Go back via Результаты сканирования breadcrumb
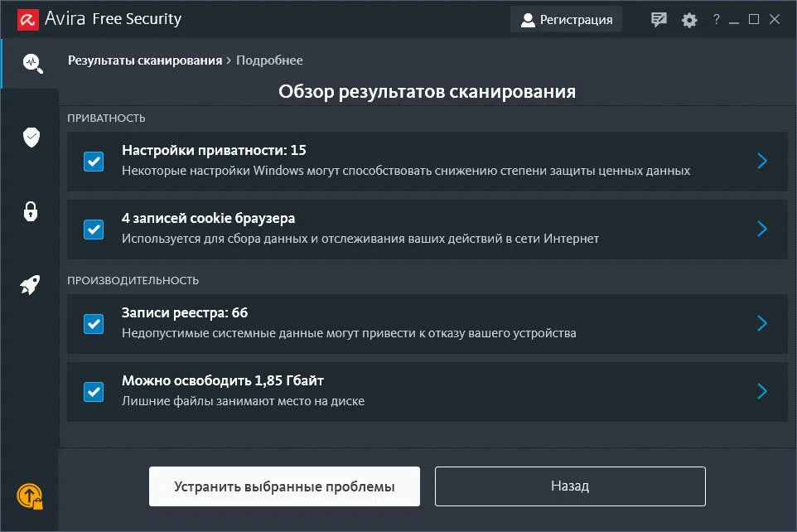The height and width of the screenshot is (532, 797). [145, 60]
